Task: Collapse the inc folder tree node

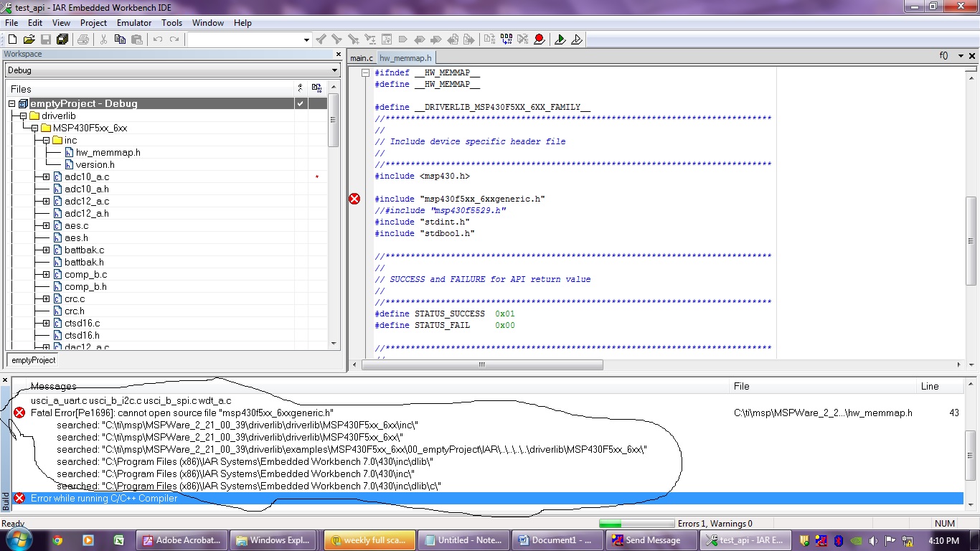Action: [x=46, y=140]
